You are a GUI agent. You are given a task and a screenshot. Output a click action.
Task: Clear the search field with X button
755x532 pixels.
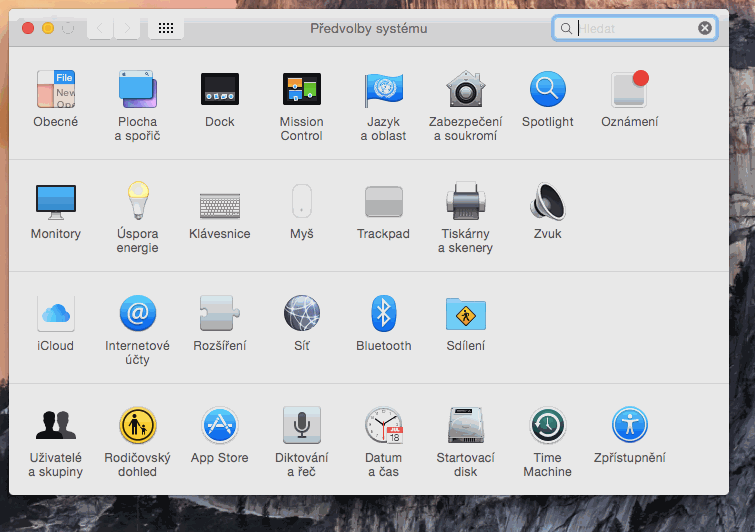click(x=705, y=28)
